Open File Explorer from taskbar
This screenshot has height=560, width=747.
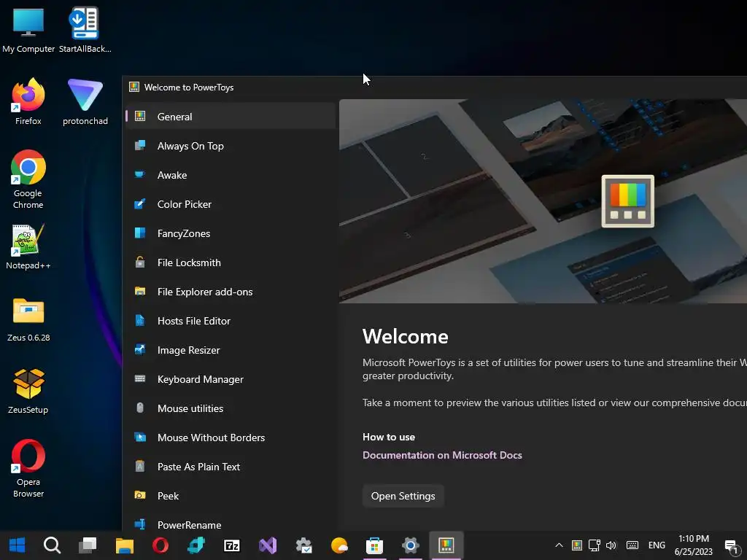tap(124, 545)
